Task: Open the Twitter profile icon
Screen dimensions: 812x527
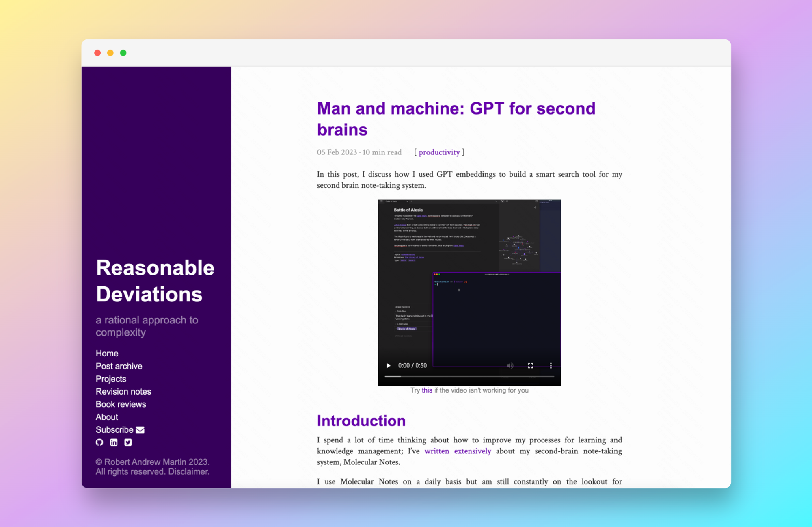Action: coord(128,442)
